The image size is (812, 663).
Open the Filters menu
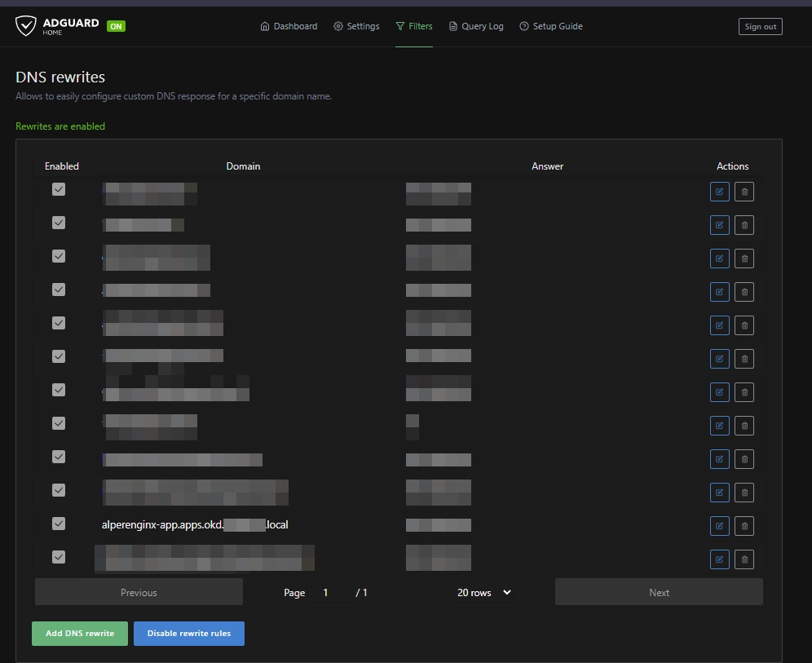pyautogui.click(x=414, y=26)
